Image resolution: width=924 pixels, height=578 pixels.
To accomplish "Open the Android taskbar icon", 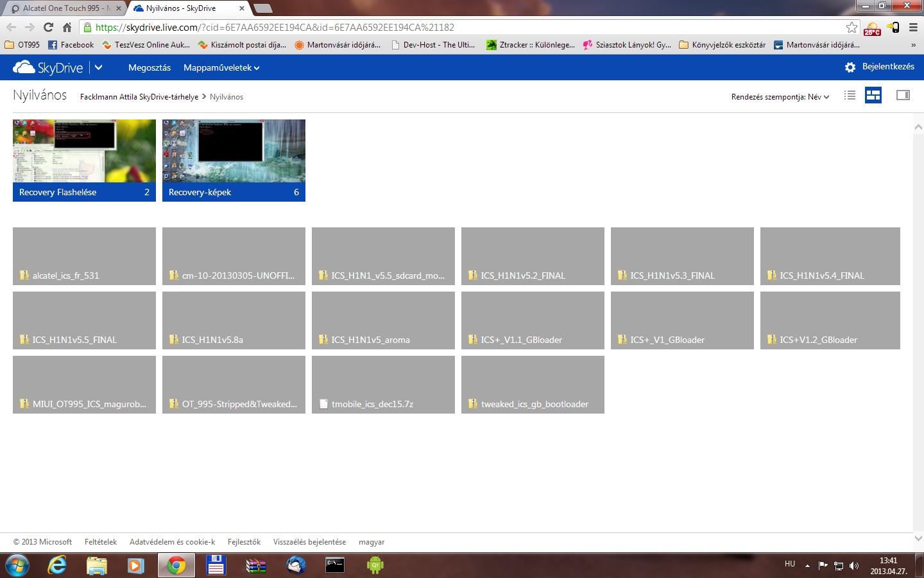I will click(x=375, y=565).
